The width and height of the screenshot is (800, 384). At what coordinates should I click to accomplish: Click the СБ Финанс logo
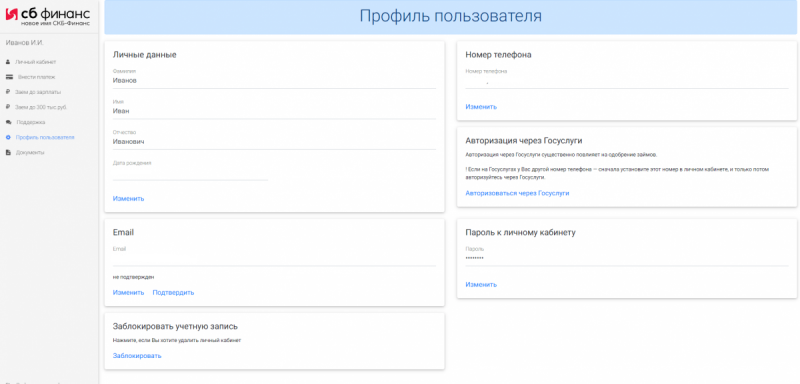pyautogui.click(x=48, y=17)
